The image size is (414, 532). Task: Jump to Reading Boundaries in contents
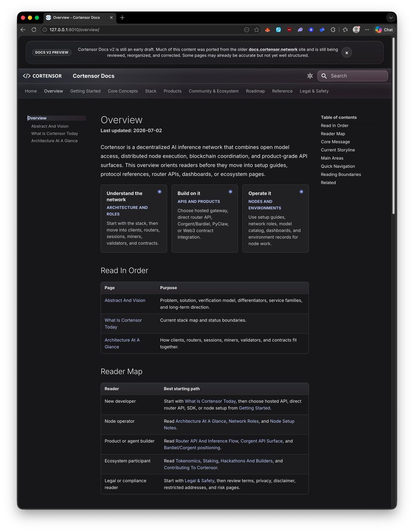[341, 174]
